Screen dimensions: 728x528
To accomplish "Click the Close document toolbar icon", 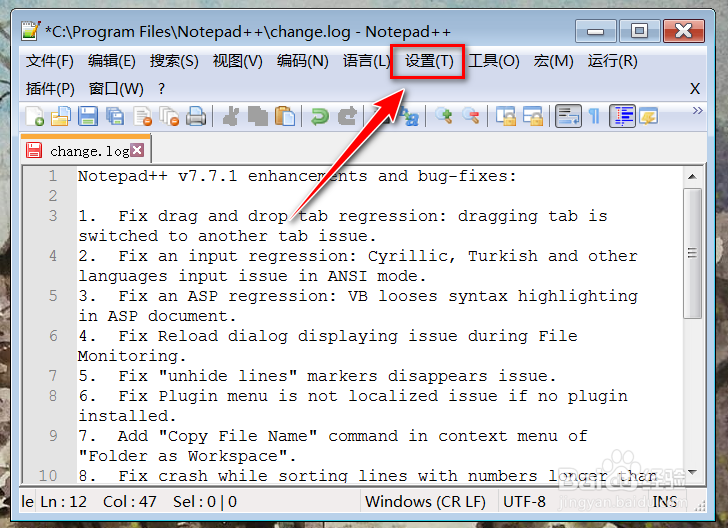I will point(143,116).
